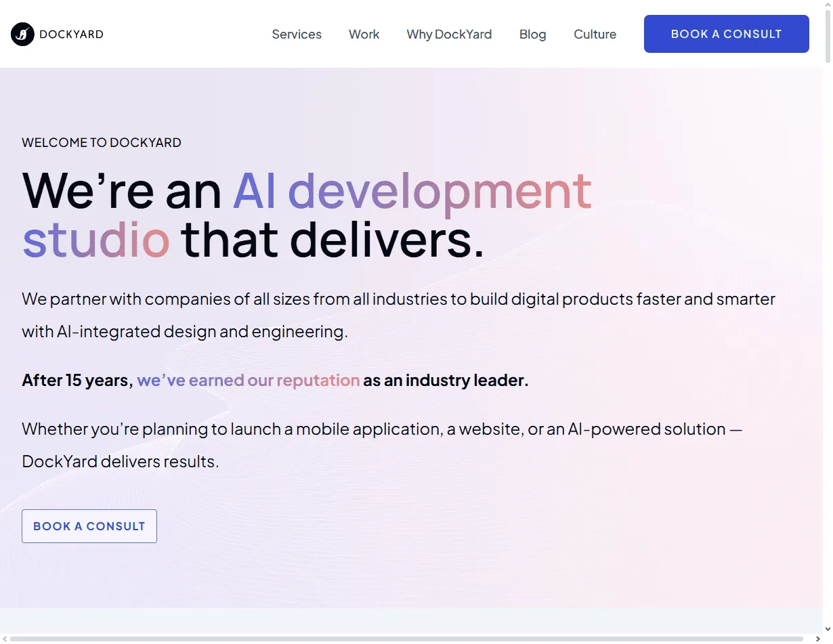Open the Culture navigation link

pyautogui.click(x=595, y=35)
